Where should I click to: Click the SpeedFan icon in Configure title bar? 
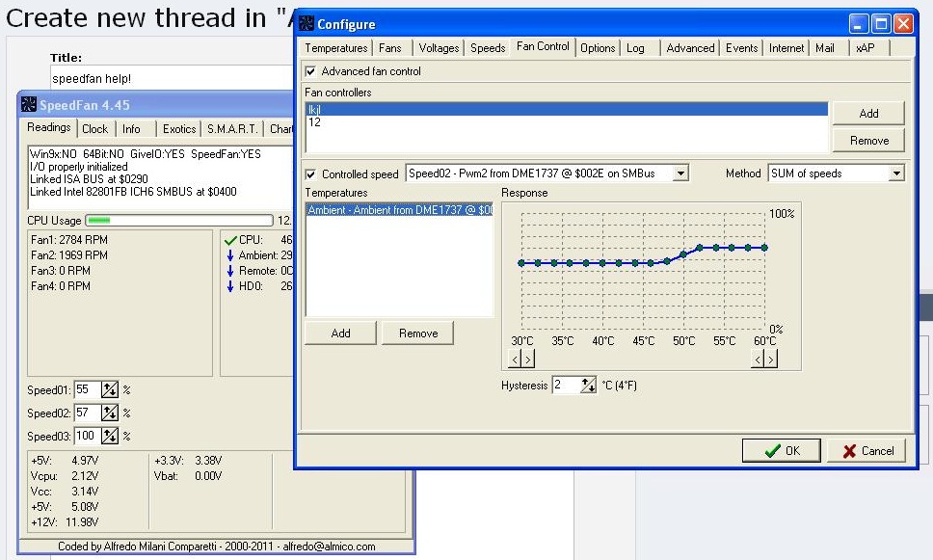(307, 24)
